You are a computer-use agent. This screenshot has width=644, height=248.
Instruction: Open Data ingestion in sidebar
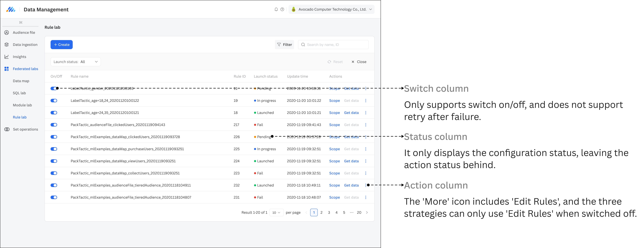pos(25,45)
